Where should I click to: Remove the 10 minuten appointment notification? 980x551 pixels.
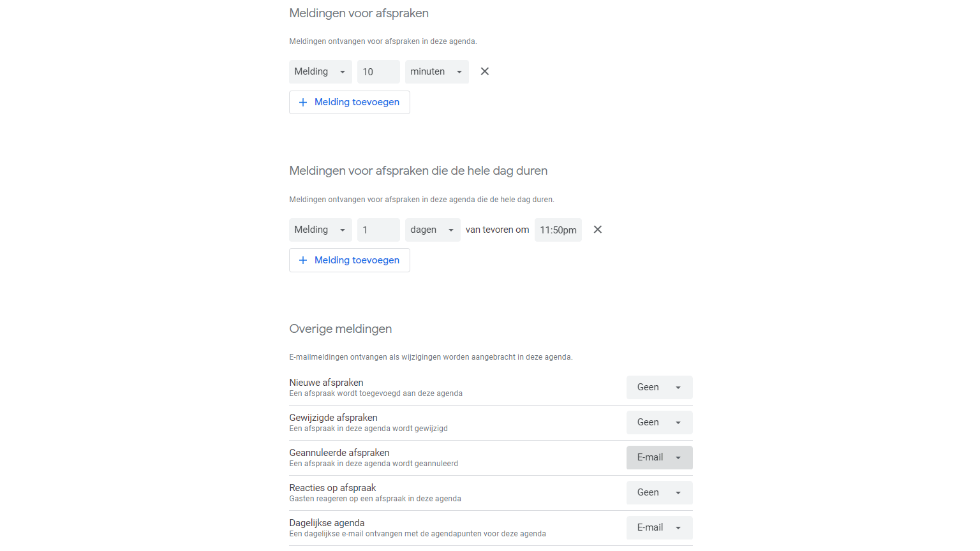click(485, 71)
